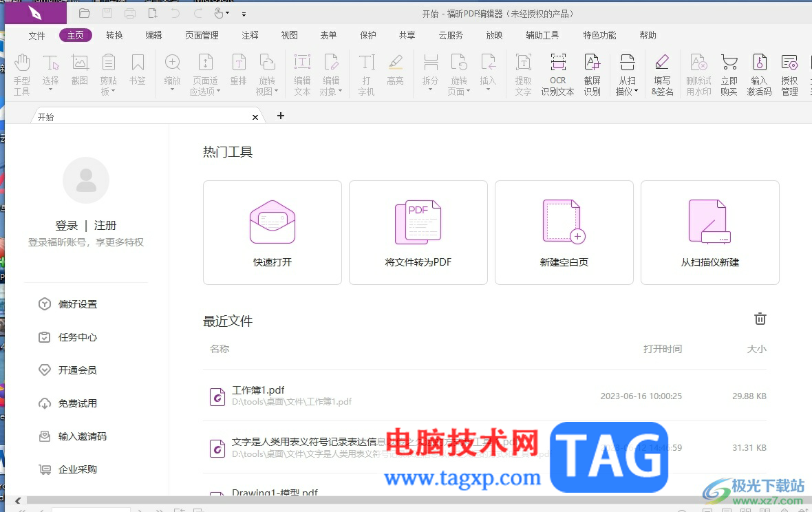The width and height of the screenshot is (812, 512).
Task: Click the Snapshot (截图) tool
Action: [x=80, y=70]
